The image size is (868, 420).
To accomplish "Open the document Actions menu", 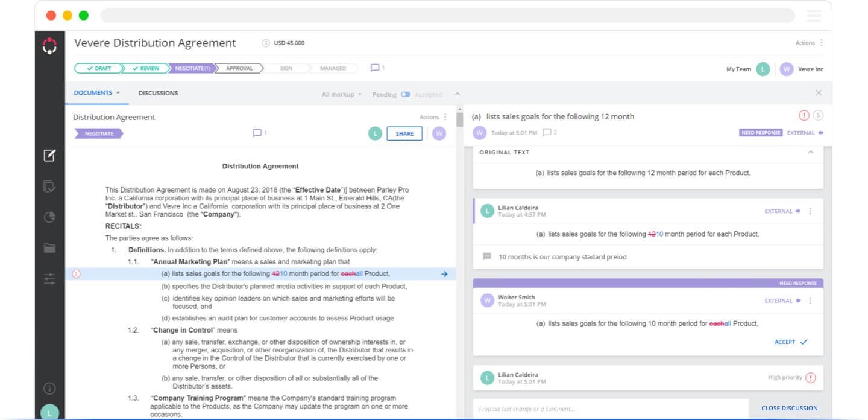I will (x=433, y=117).
